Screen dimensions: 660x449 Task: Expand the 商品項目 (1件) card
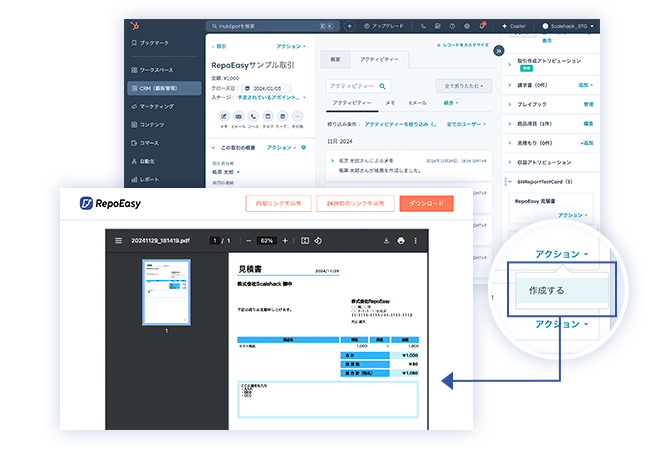(x=510, y=124)
